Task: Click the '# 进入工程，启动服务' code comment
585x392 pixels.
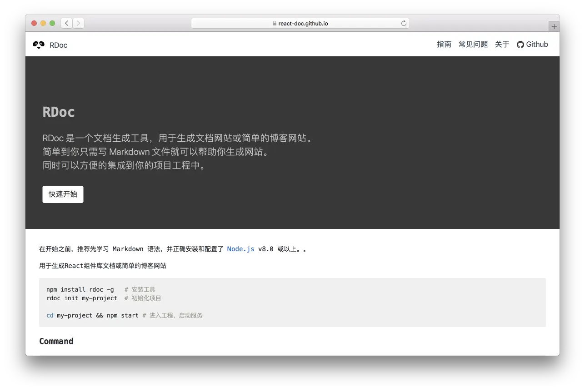Action: point(172,315)
